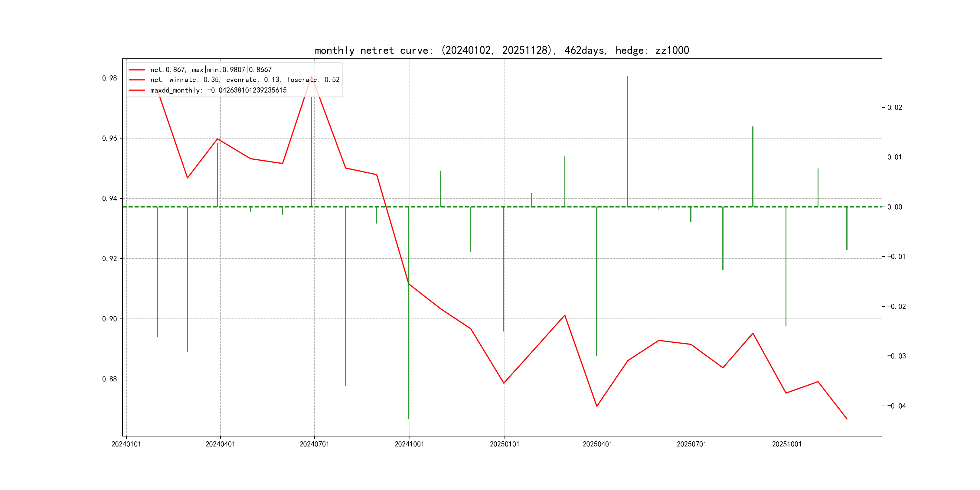Click the 20250101 x-axis tick label
This screenshot has width=980, height=490.
click(x=505, y=444)
